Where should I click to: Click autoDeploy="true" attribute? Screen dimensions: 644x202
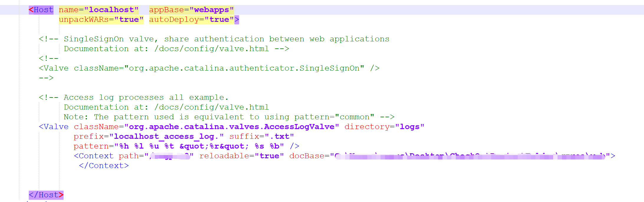pyautogui.click(x=191, y=19)
